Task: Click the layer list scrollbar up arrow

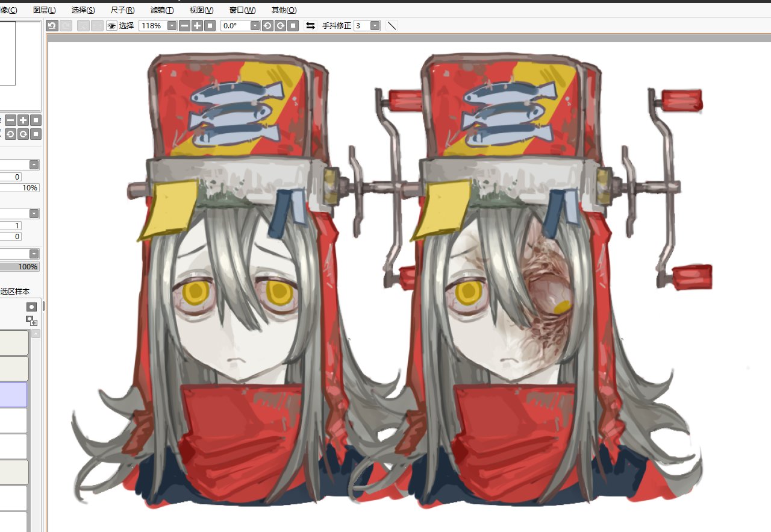Action: coord(36,333)
